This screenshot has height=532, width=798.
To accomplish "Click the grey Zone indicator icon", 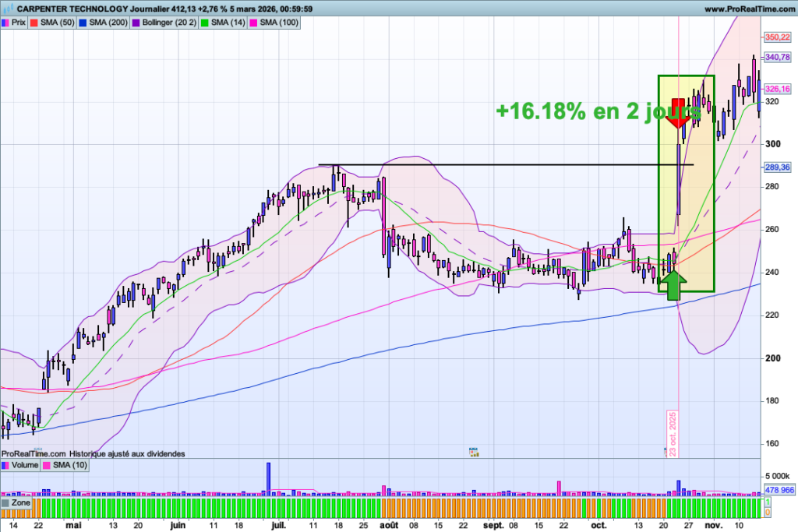I will [x=6, y=504].
